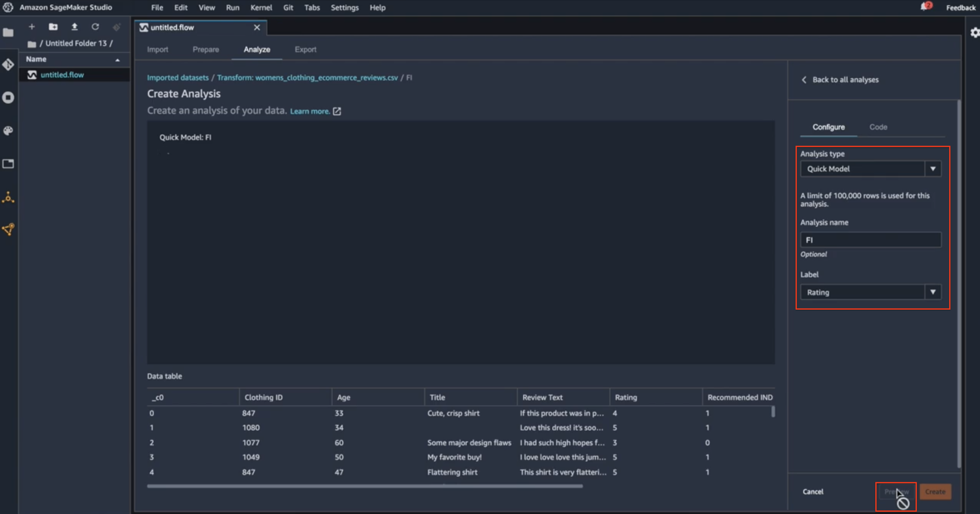980x514 pixels.
Task: Close the untitled.flow tab
Action: [257, 27]
